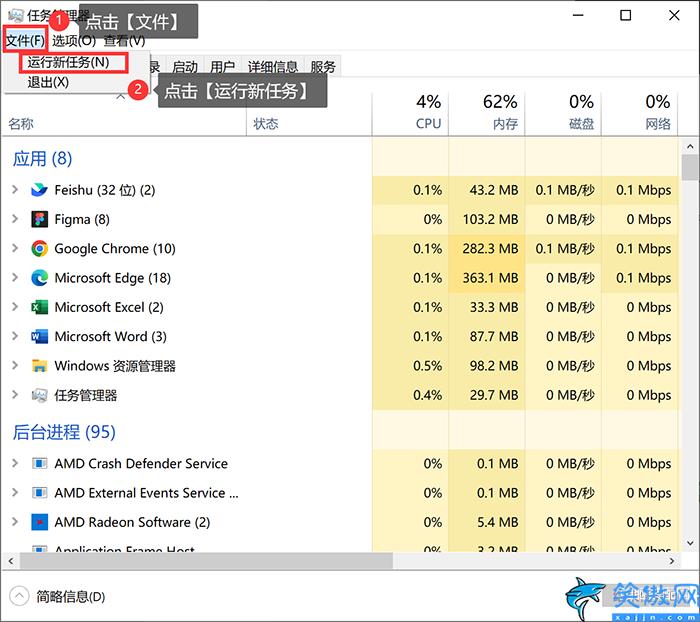The height and width of the screenshot is (622, 700).
Task: Click the 任务管理器 process row icon
Action: pos(39,395)
